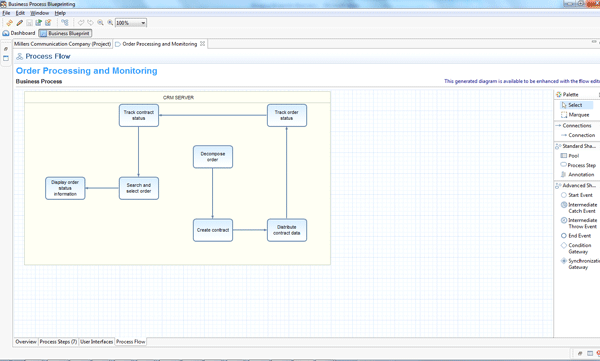Click the restore view icon in left sidebar
600x361 pixels.
coord(6,49)
